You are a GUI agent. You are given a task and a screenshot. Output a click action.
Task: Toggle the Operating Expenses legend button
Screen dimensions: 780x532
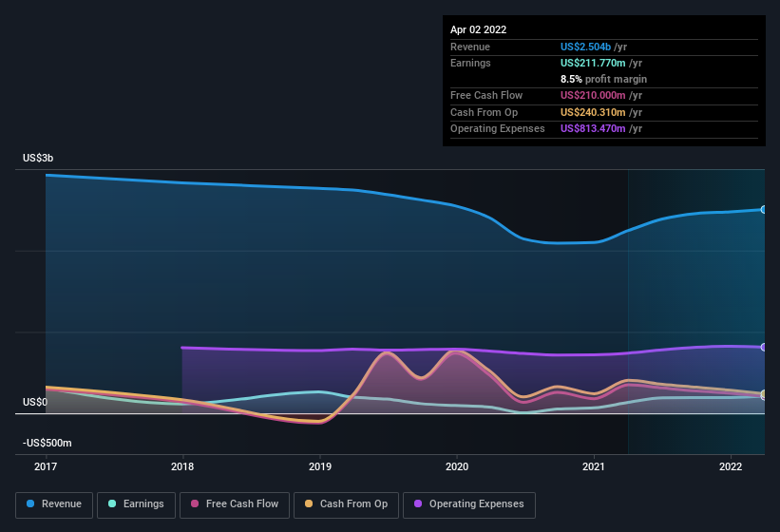(x=469, y=504)
